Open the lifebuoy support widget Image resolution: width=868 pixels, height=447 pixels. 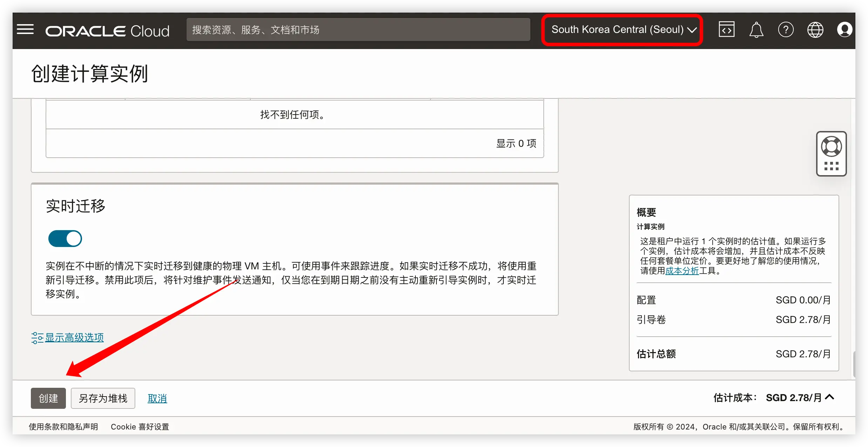click(832, 146)
